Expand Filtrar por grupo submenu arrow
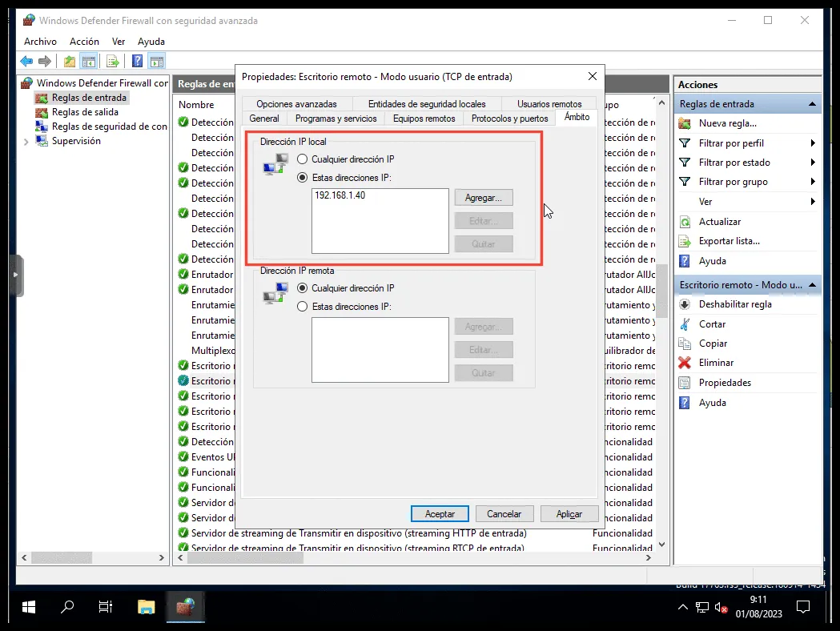Image resolution: width=840 pixels, height=631 pixels. (x=813, y=182)
